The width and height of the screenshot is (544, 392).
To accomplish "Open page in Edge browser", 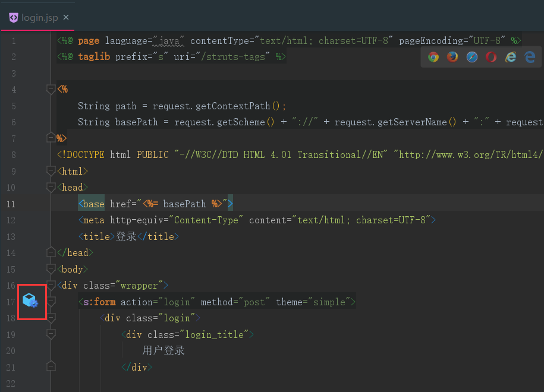I will pyautogui.click(x=530, y=57).
